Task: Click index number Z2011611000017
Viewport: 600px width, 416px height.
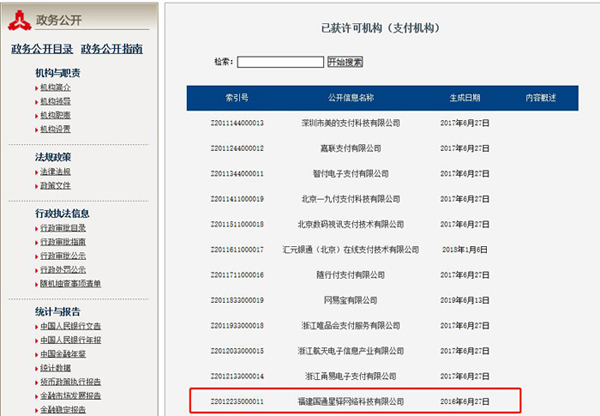Action: point(237,250)
